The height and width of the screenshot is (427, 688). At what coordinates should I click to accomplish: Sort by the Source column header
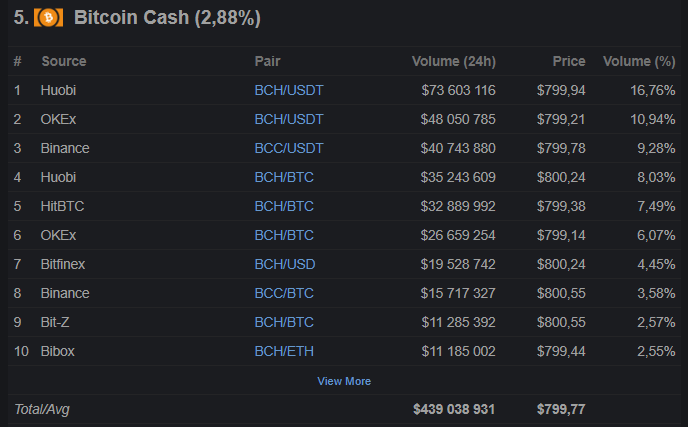click(x=64, y=61)
